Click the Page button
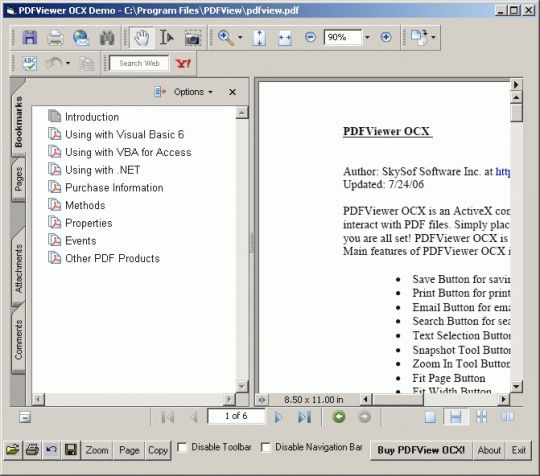The height and width of the screenshot is (476, 540). click(129, 450)
